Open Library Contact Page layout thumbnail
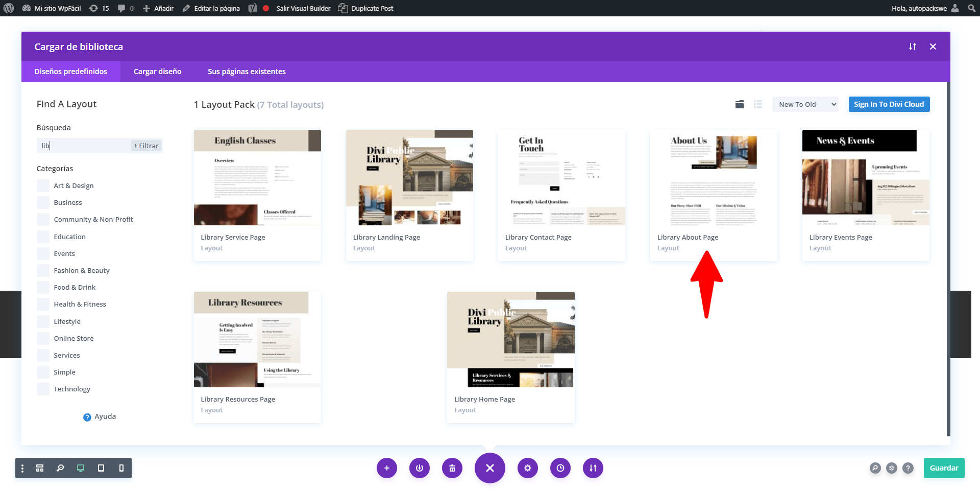 click(561, 177)
